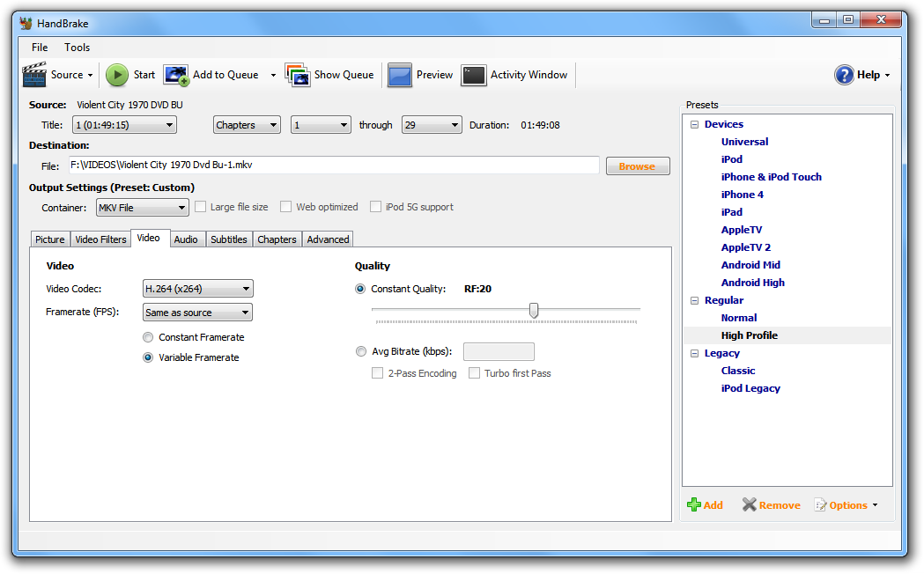Click the Activity Window terminal icon
Image resolution: width=924 pixels, height=574 pixels.
(x=473, y=76)
